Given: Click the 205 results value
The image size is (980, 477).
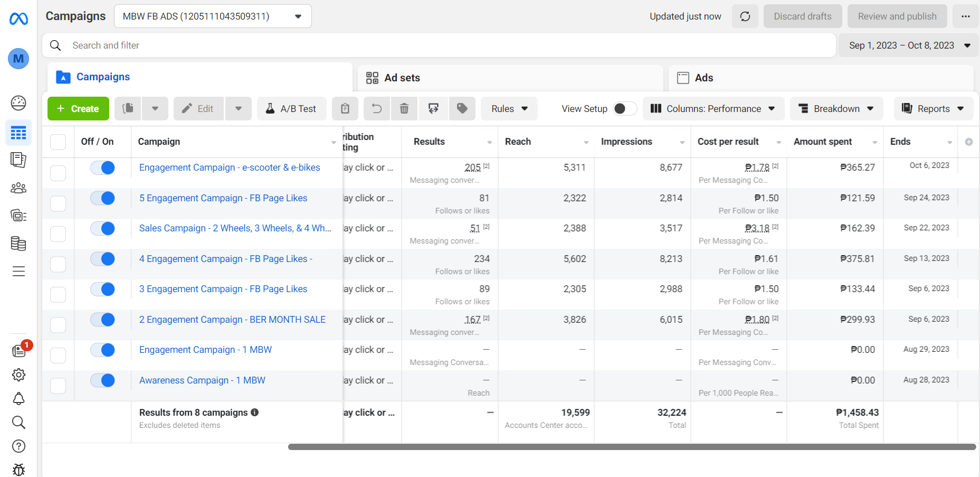Looking at the screenshot, I should coord(472,167).
